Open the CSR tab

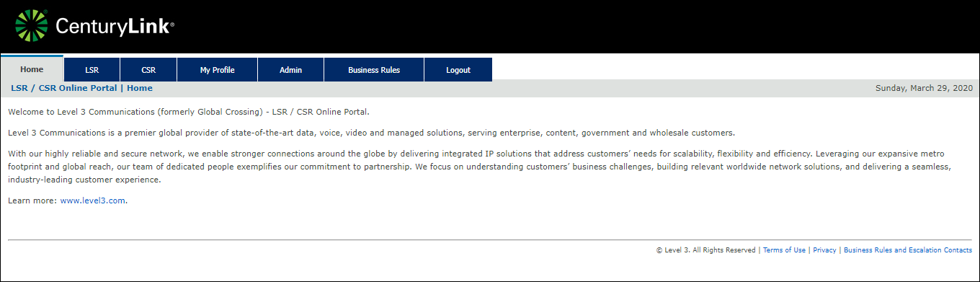click(148, 70)
